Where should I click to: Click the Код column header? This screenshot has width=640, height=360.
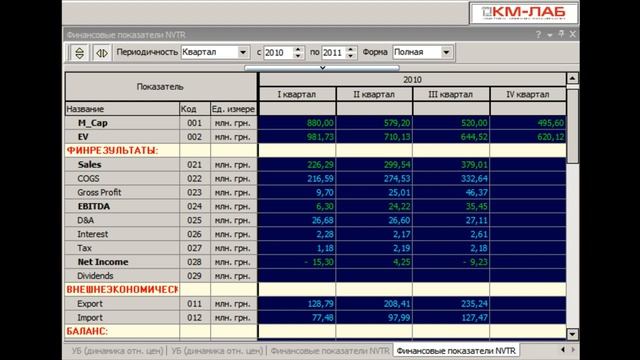[x=195, y=109]
